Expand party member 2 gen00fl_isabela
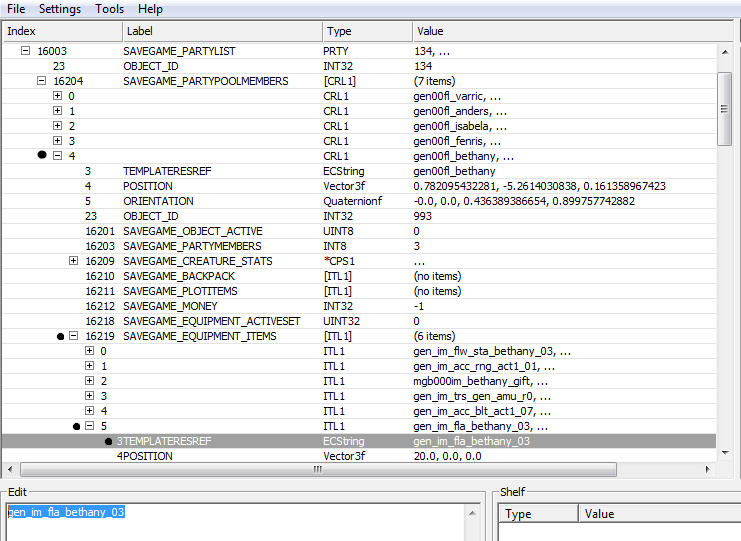741x541 pixels. 57,126
